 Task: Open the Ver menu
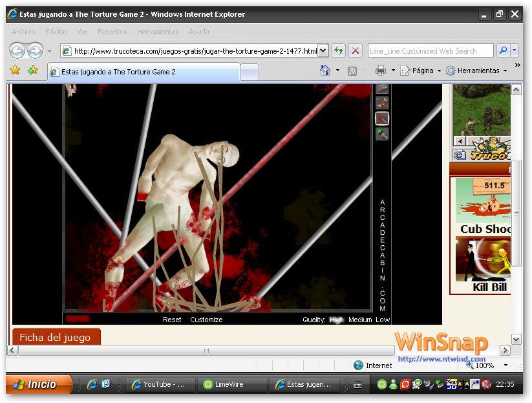(x=82, y=32)
